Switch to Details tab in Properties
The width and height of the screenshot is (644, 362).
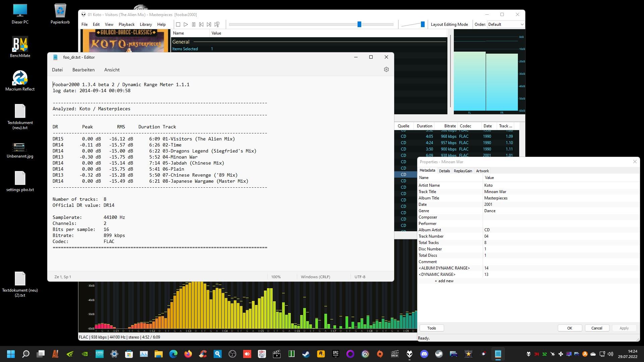tap(444, 171)
